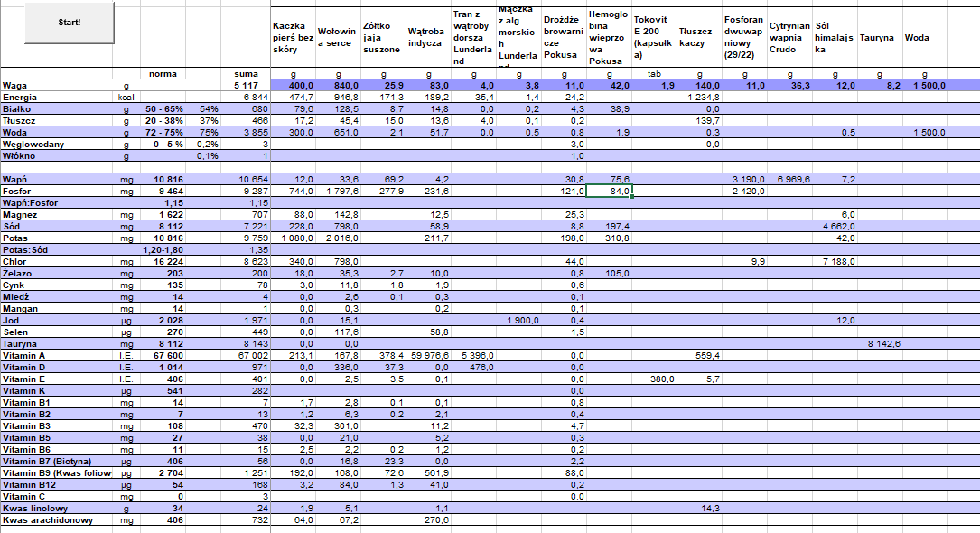Click the Waga total cell '5 117'
The height and width of the screenshot is (533, 980).
pos(245,86)
